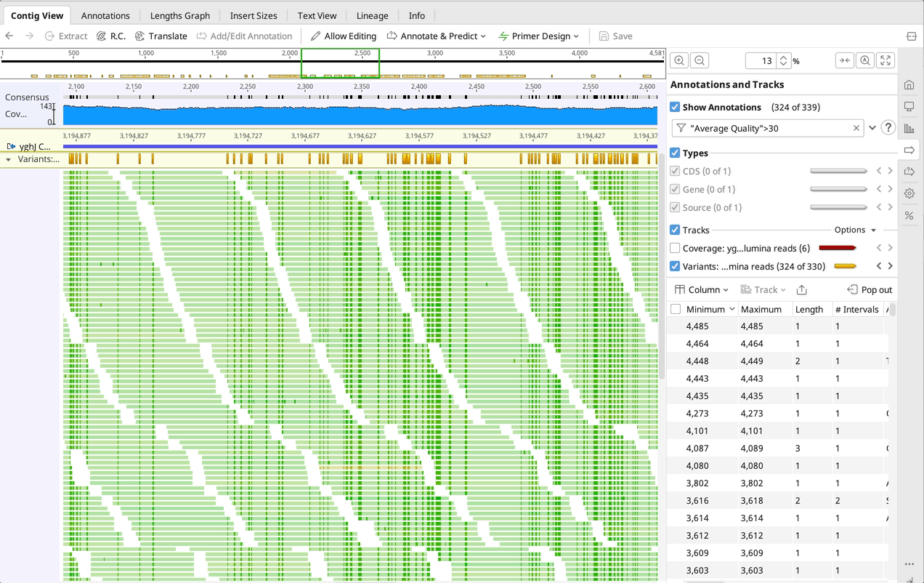
Task: Open the Column dropdown menu
Action: click(702, 290)
